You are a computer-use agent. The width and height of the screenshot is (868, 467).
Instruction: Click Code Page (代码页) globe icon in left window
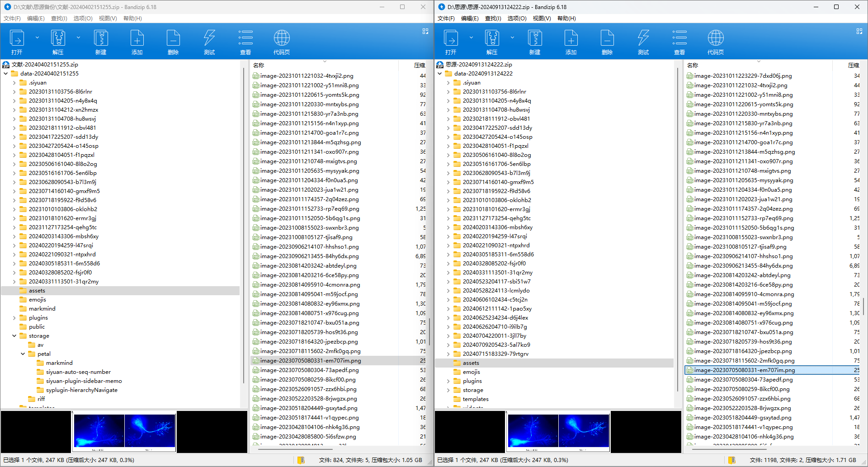[x=281, y=42]
